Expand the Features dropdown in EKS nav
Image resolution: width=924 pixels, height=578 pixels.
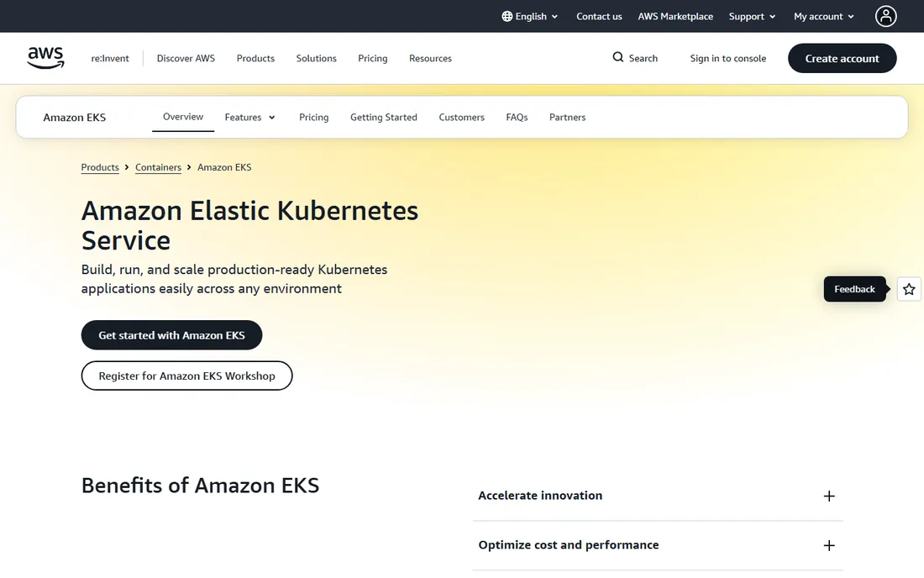pos(249,118)
